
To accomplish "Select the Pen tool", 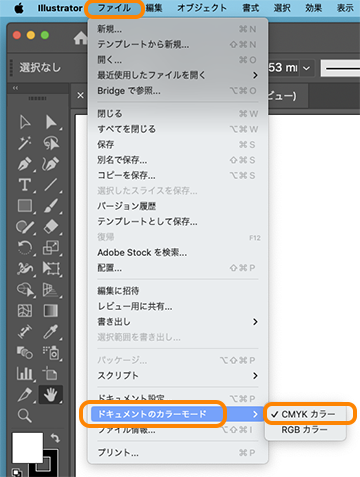I will point(25,164).
